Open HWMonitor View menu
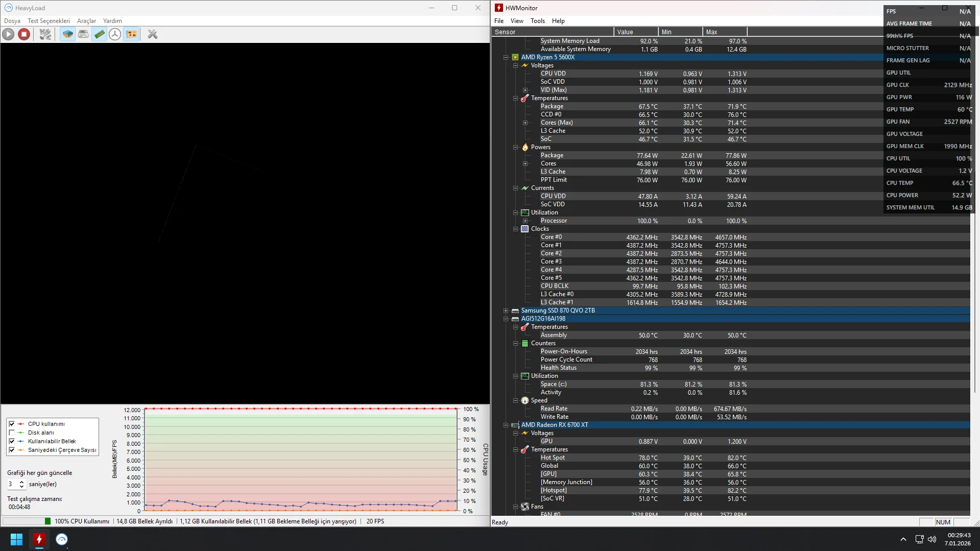This screenshot has width=980, height=551. pos(517,21)
